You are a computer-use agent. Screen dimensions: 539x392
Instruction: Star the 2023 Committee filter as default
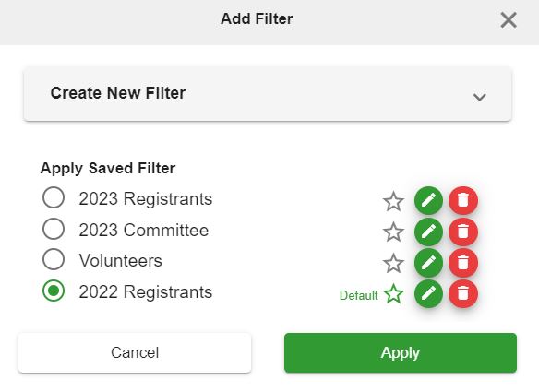pos(393,232)
